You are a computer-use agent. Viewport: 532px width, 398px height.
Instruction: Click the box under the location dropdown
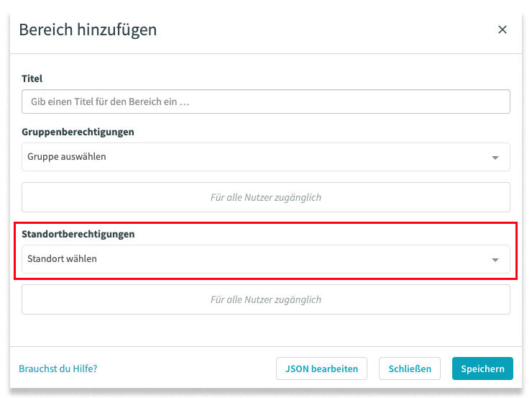(x=265, y=299)
